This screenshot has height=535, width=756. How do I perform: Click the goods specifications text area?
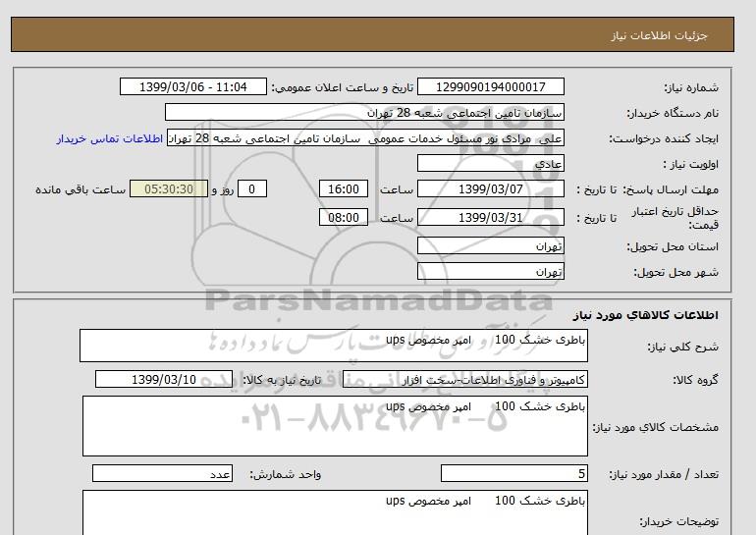pyautogui.click(x=335, y=426)
